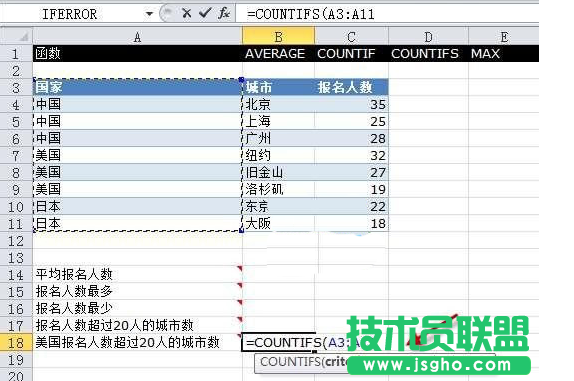Click cell A1 containing 函数
This screenshot has height=381, width=574.
[x=137, y=53]
